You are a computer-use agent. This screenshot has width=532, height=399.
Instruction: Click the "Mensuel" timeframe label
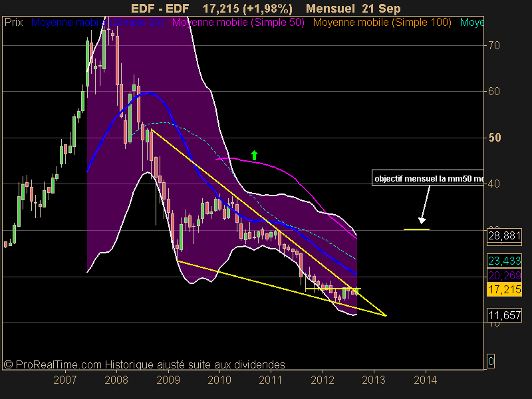tap(330, 9)
